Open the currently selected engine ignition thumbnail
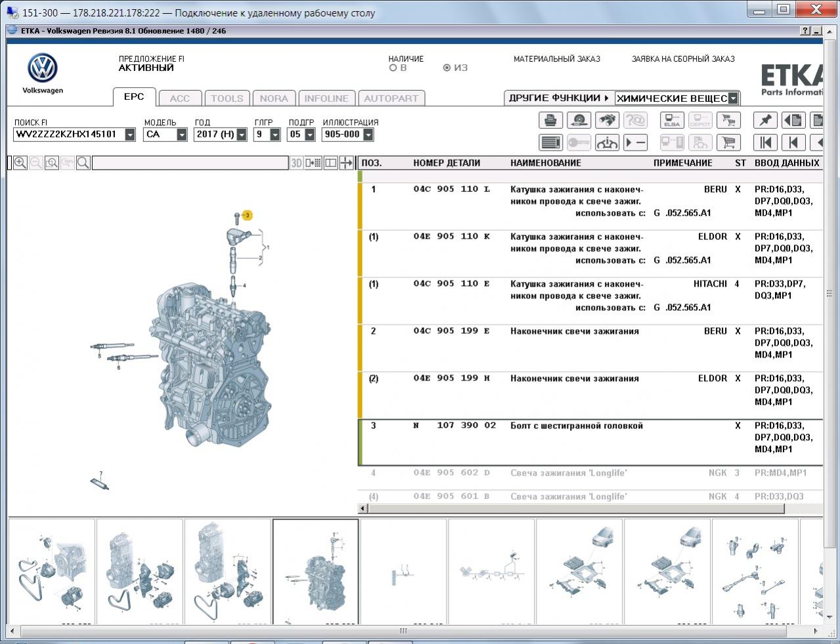 click(316, 570)
